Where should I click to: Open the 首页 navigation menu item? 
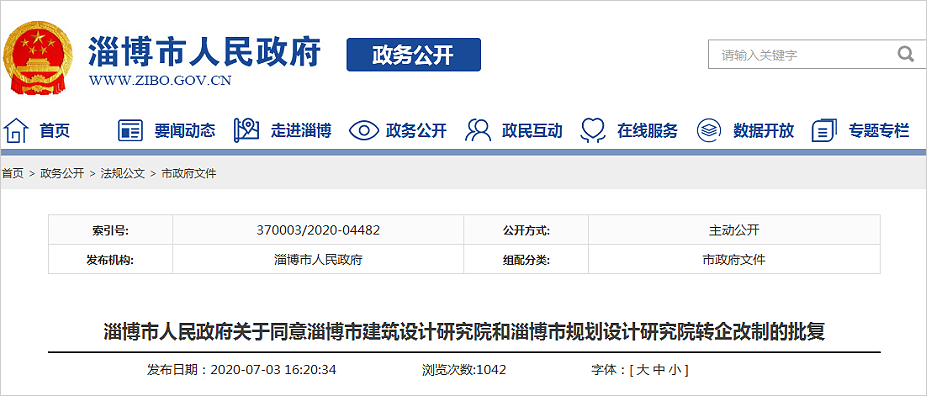(54, 131)
